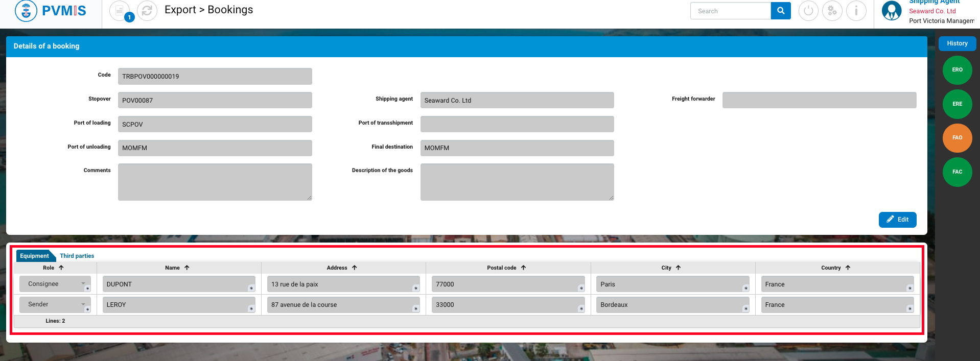Click the information icon
This screenshot has width=980, height=361.
(x=856, y=11)
